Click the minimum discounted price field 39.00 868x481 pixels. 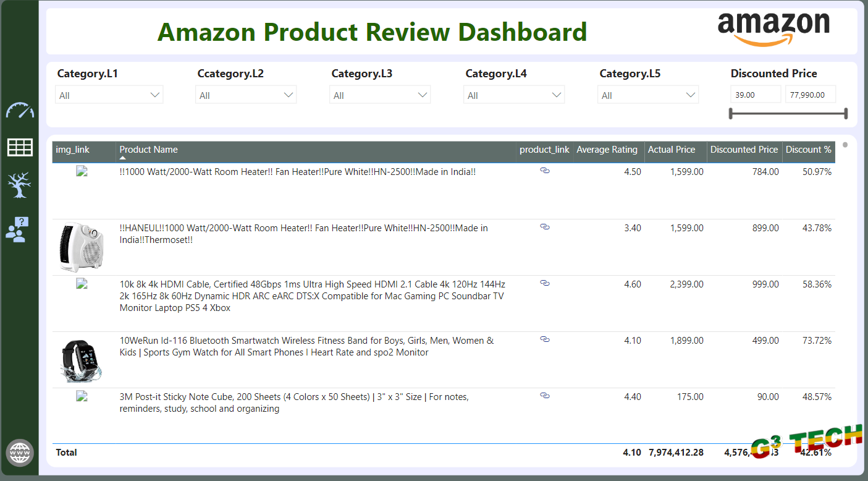point(756,95)
